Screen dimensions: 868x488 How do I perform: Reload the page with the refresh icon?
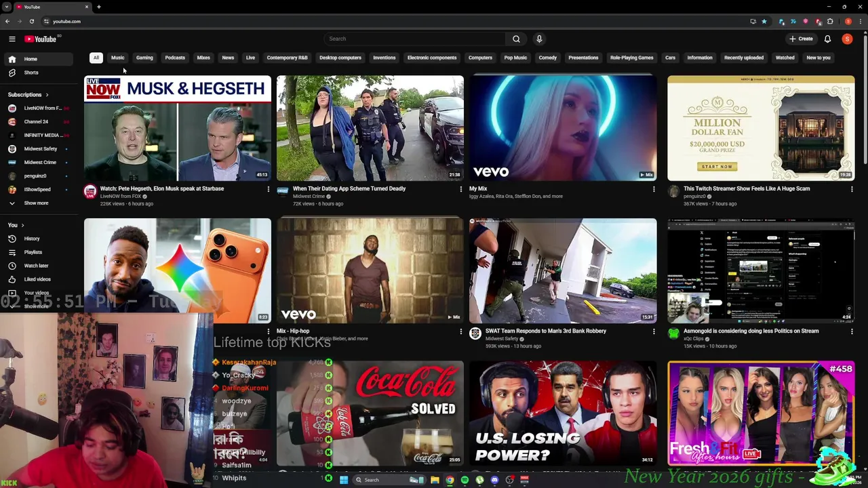click(31, 21)
